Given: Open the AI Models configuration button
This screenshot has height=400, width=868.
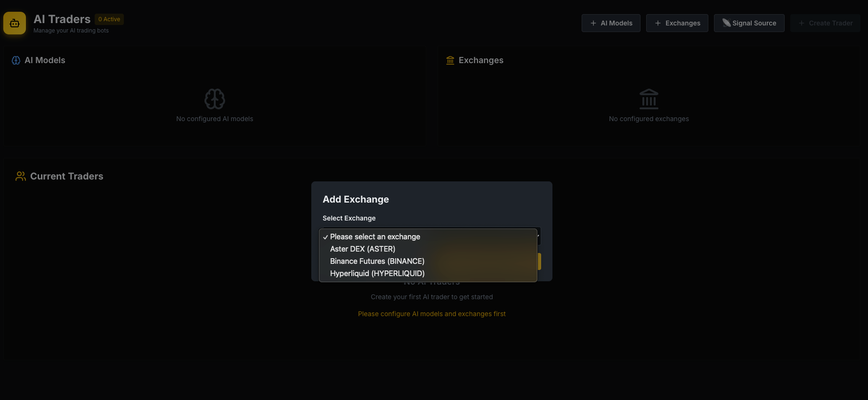Looking at the screenshot, I should click(x=611, y=23).
